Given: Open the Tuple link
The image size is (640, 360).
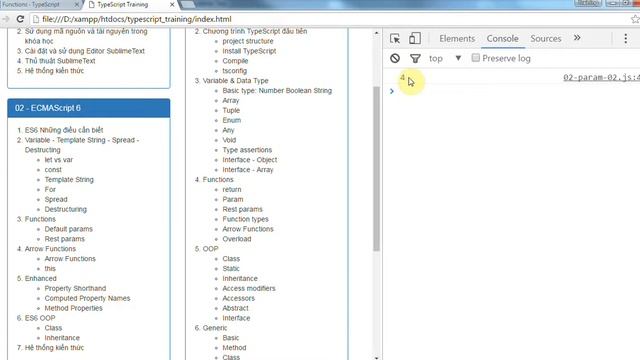Looking at the screenshot, I should click(x=231, y=110).
